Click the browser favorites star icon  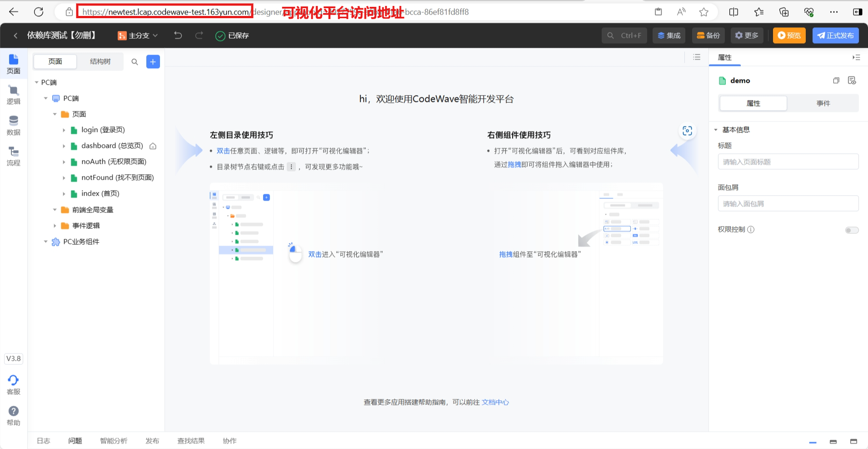click(x=704, y=12)
